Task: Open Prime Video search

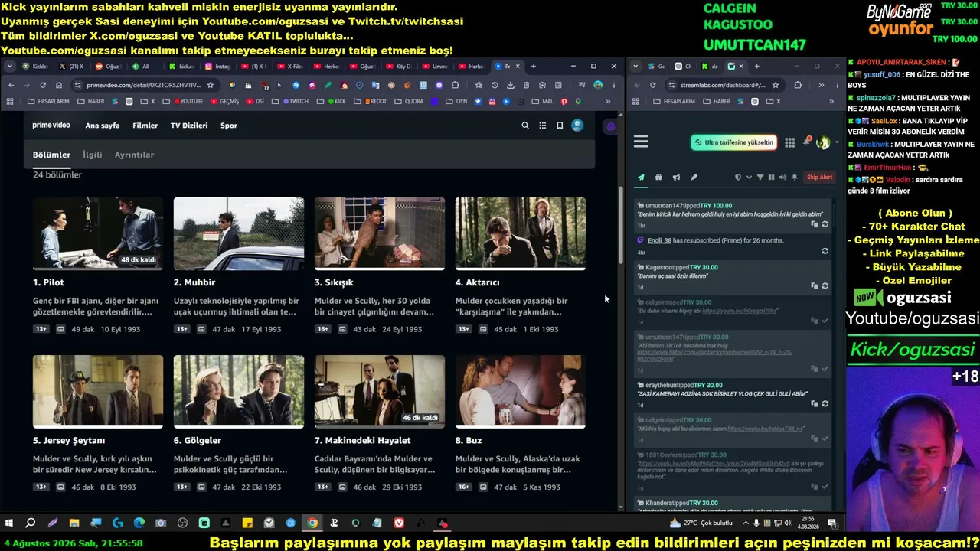Action: [524, 126]
